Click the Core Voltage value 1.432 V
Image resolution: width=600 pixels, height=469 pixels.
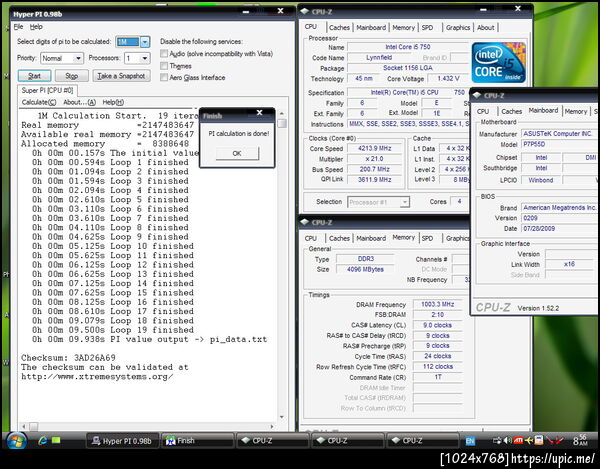[x=448, y=78]
